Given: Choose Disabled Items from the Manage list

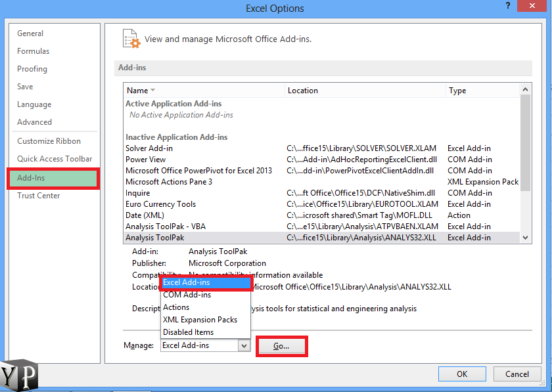Looking at the screenshot, I should coord(206,332).
